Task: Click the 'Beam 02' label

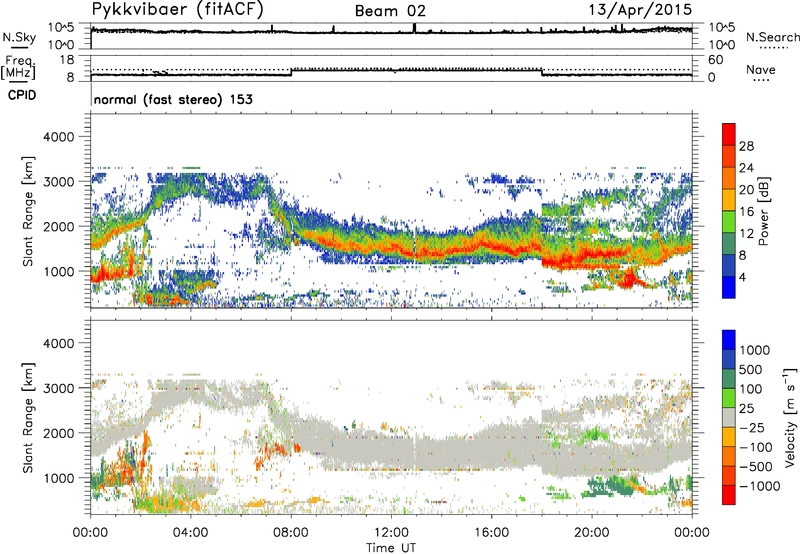Action: [390, 11]
